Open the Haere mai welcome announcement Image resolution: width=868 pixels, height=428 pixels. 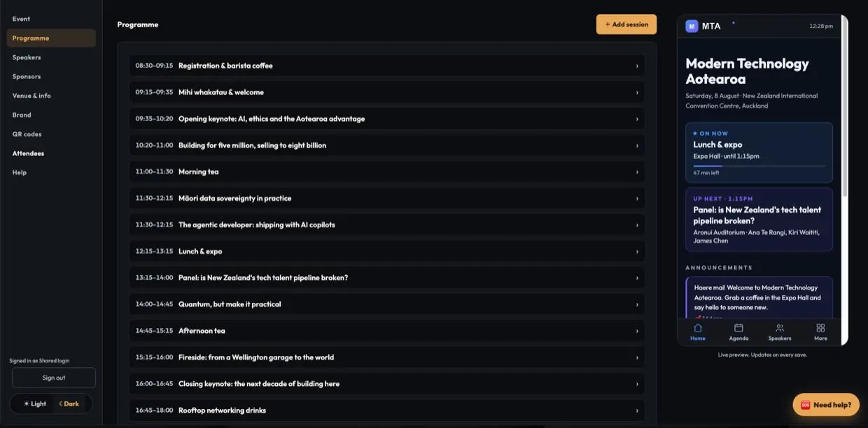[x=759, y=299]
